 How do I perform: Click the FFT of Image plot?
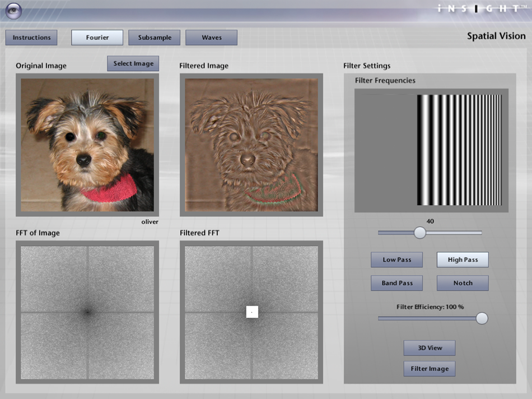[87, 312]
